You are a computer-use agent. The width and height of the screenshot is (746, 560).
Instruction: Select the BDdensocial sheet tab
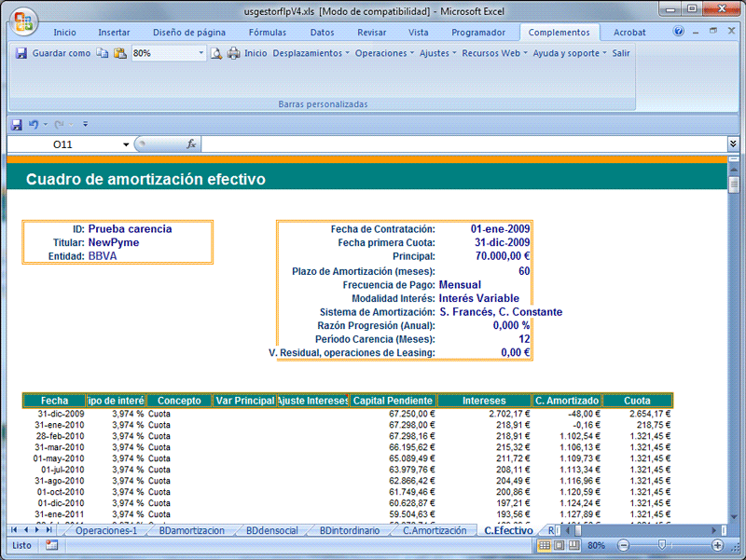click(271, 530)
